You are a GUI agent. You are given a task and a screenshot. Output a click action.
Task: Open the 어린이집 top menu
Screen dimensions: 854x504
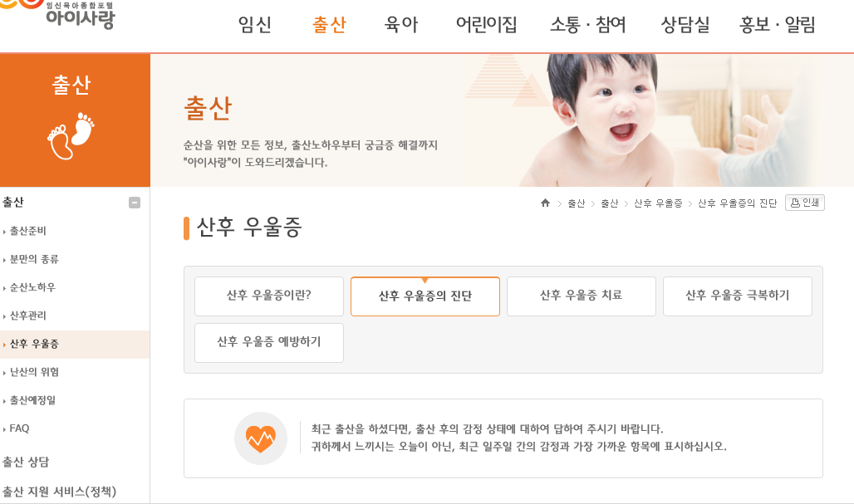click(x=486, y=24)
